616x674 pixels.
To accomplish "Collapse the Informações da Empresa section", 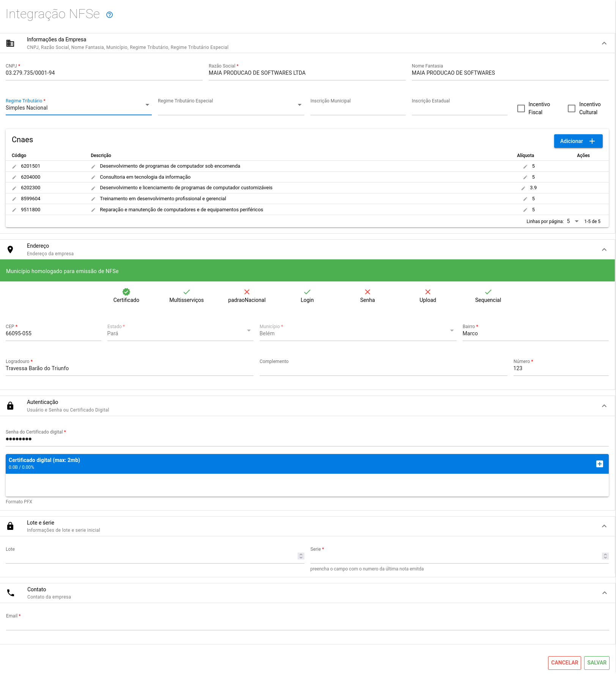I will [604, 43].
